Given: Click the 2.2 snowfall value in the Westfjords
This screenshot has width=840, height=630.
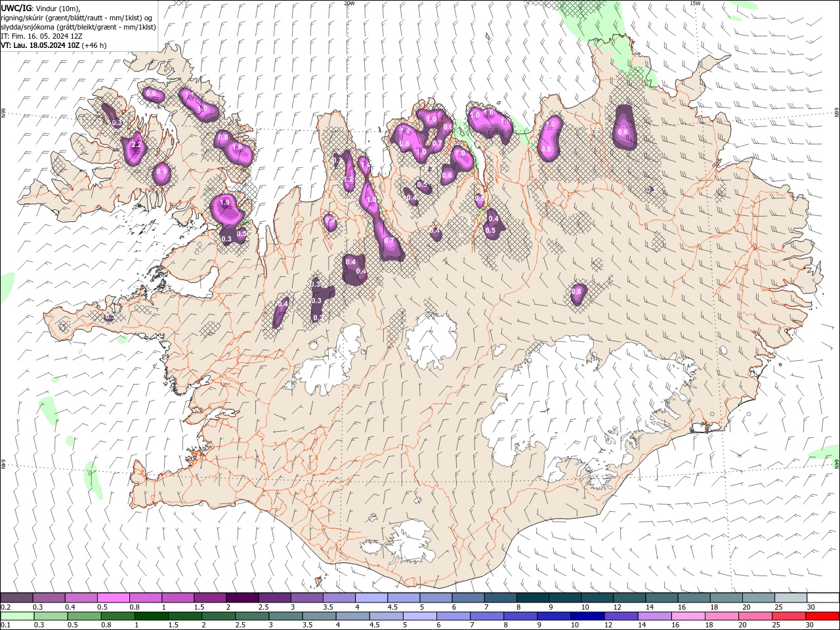Looking at the screenshot, I should point(137,145).
